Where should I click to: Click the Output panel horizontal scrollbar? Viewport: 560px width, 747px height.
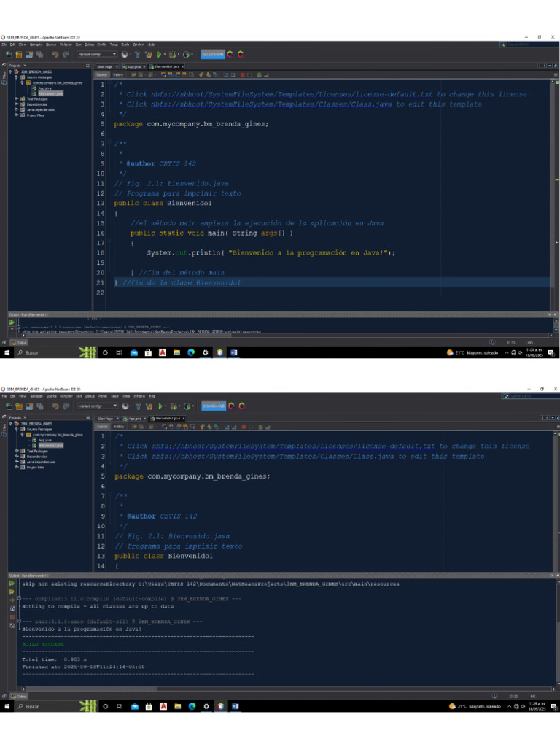277,686
